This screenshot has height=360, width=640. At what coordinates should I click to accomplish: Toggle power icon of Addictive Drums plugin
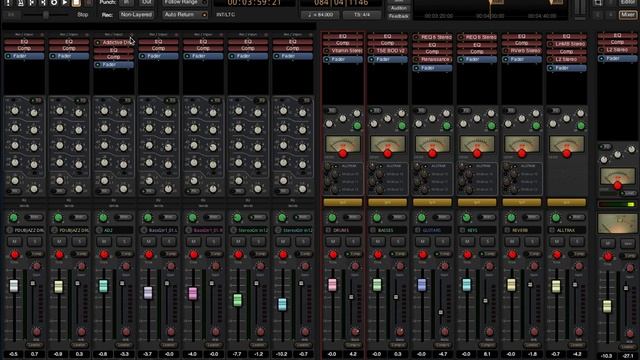click(98, 42)
